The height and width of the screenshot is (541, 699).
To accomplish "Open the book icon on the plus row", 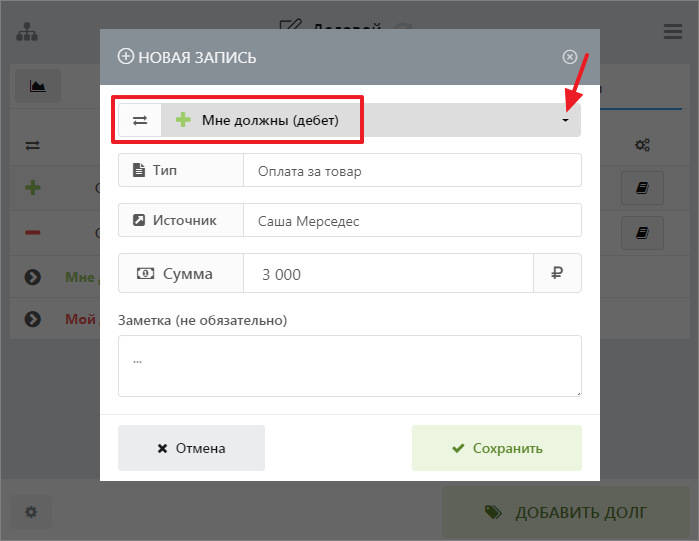I will 642,188.
